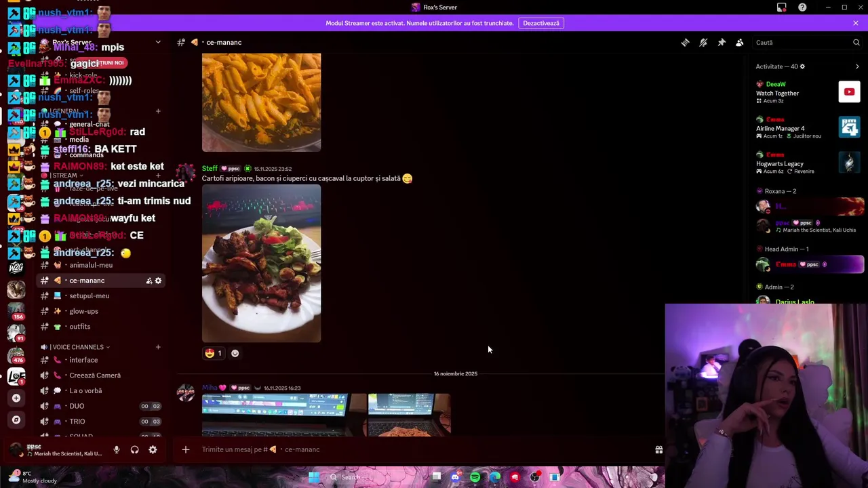Click the Add a Server plus button

tap(16, 398)
